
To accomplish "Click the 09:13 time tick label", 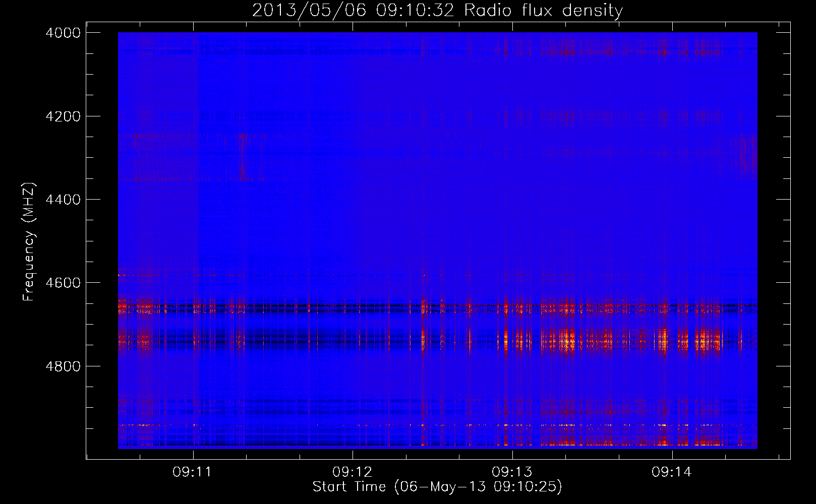I will 512,472.
